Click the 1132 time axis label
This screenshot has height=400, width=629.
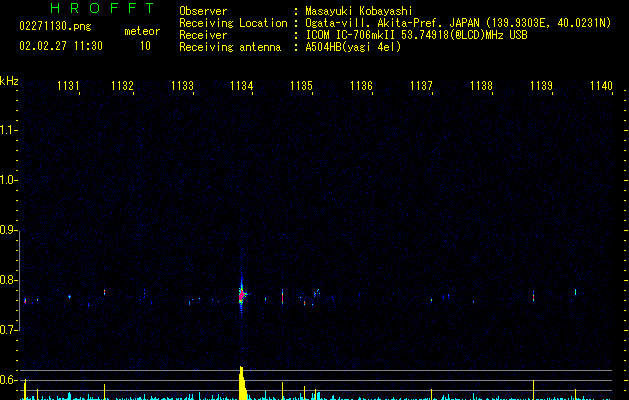pyautogui.click(x=122, y=85)
